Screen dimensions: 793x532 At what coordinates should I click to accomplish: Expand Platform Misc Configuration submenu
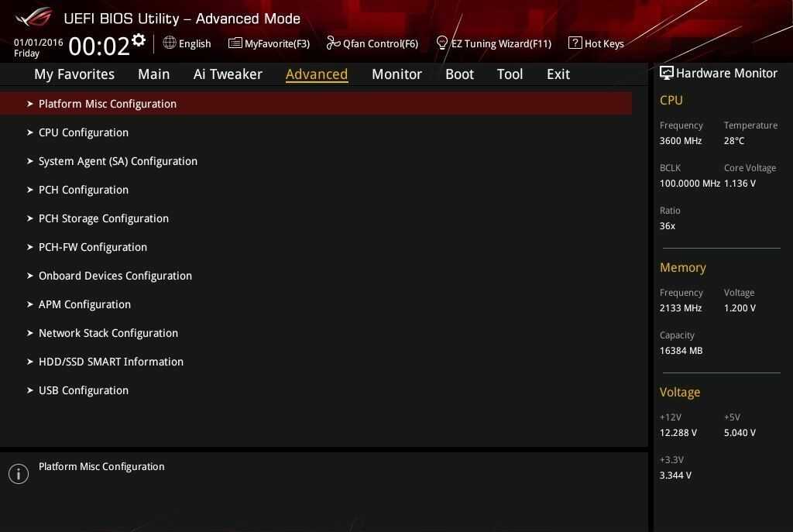(x=108, y=104)
